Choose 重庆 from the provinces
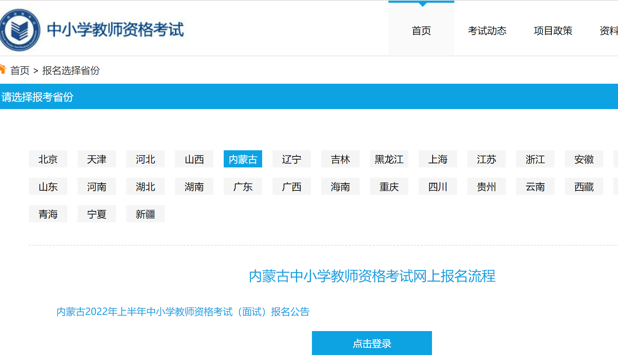Viewport: 618px width, 364px height. 389,187
